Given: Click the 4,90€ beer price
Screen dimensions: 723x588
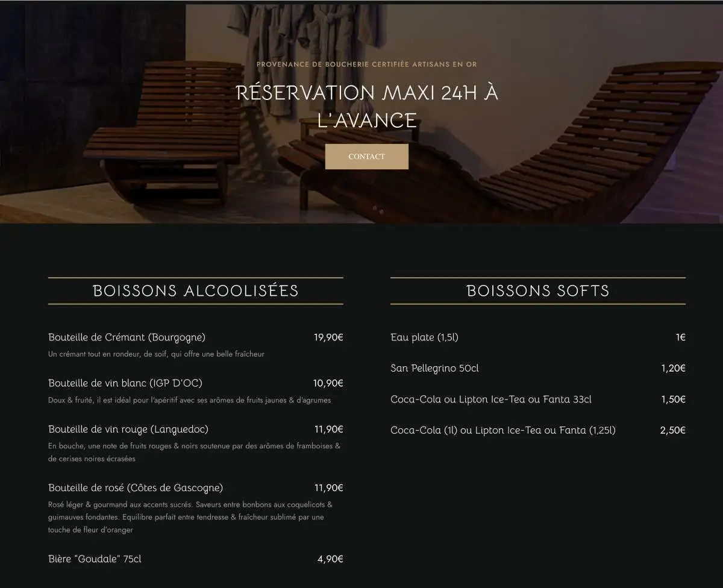Looking at the screenshot, I should pyautogui.click(x=330, y=559).
